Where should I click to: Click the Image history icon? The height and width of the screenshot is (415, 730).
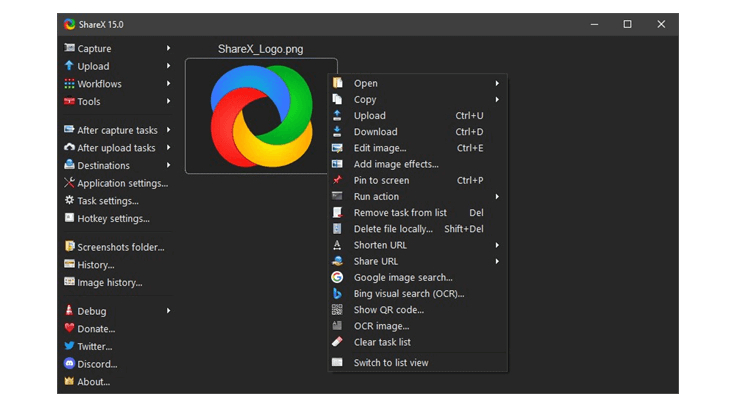[69, 282]
